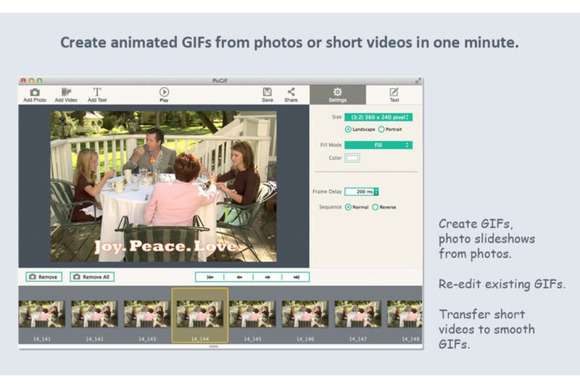
Task: Expand the Fit Mode dropdown
Action: point(378,145)
